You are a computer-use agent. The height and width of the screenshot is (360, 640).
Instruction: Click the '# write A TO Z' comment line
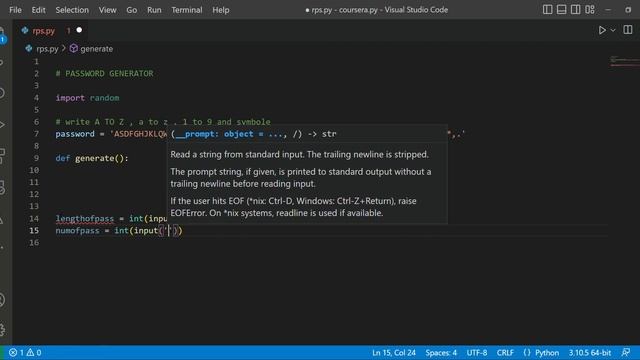163,122
